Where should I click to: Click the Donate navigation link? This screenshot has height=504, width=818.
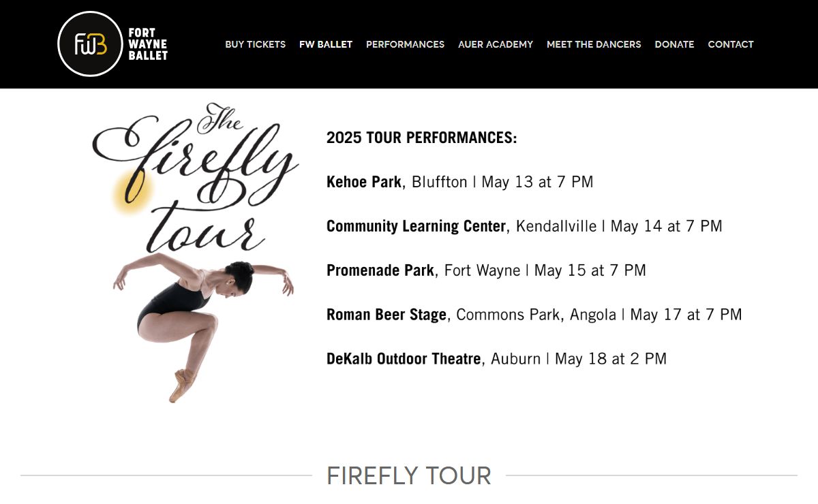[674, 44]
